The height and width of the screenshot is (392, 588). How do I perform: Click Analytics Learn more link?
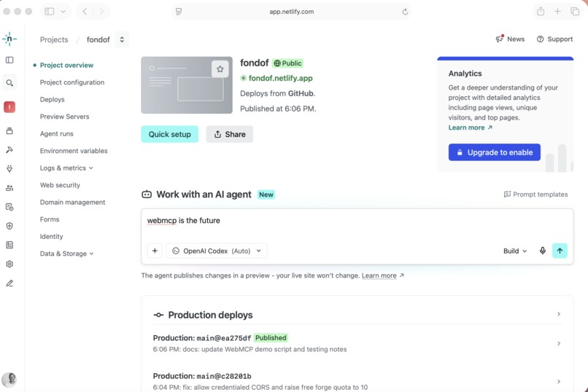tap(471, 128)
